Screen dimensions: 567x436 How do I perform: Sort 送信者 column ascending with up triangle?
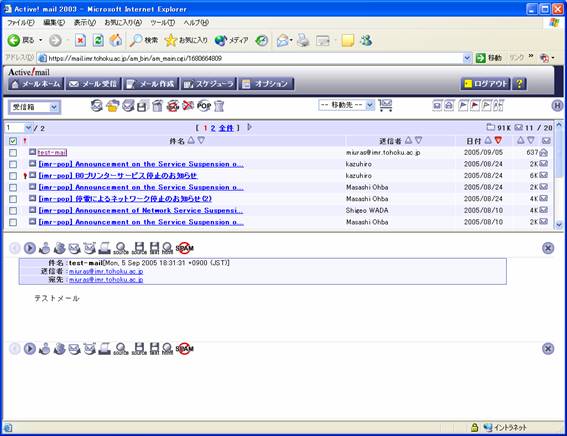pos(408,140)
